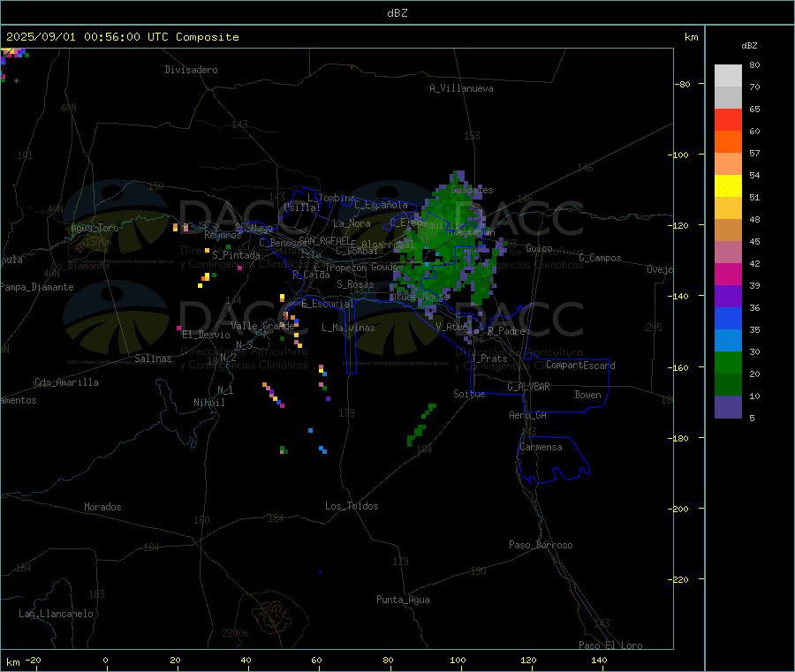
Task: Select the yellow 51 dBZ legend swatch
Action: pyautogui.click(x=728, y=186)
